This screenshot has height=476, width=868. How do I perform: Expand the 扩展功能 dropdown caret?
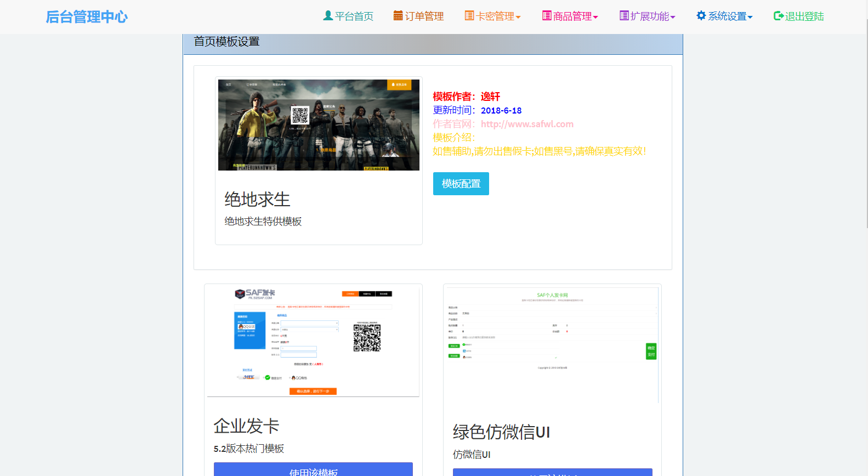(x=673, y=18)
